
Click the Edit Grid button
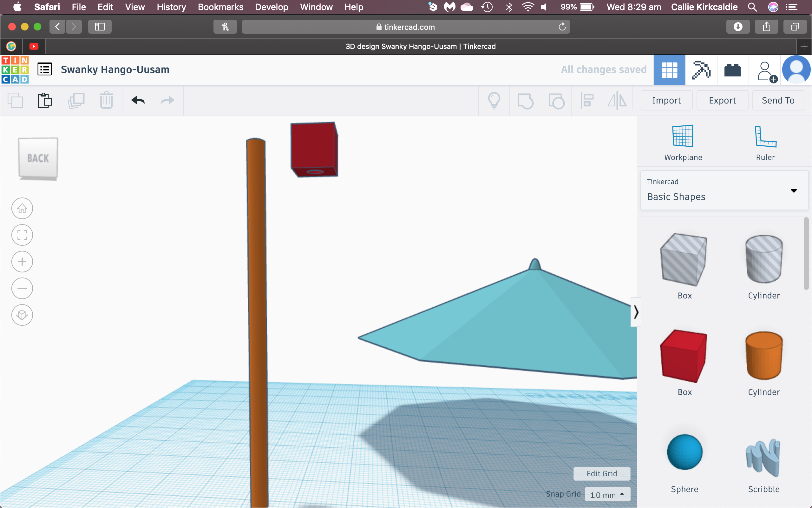(602, 473)
